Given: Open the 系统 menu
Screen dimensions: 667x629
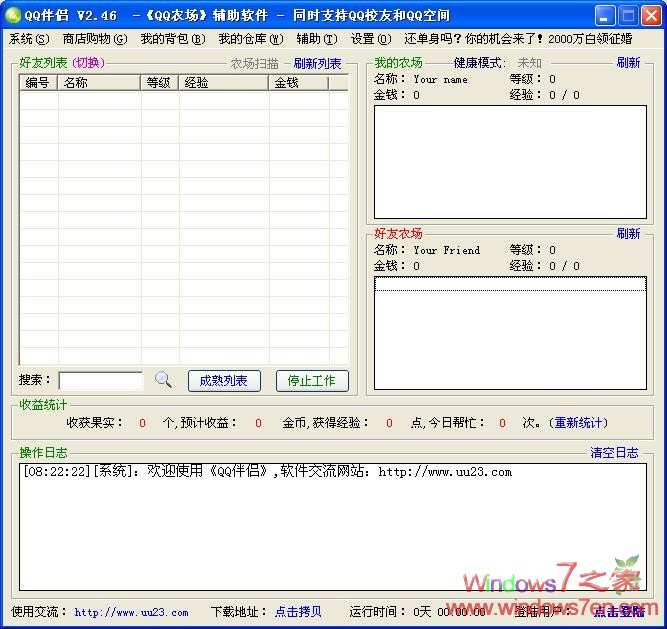Looking at the screenshot, I should click(x=29, y=39).
